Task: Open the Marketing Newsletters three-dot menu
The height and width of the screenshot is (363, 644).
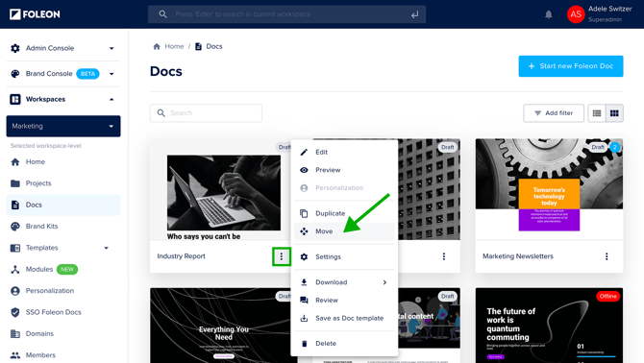Action: coord(607,256)
